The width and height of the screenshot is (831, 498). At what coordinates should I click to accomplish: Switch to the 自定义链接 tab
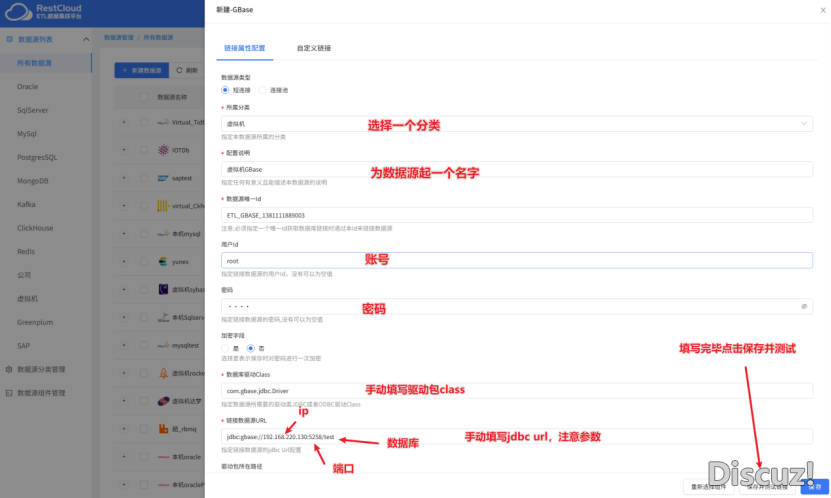coord(314,48)
